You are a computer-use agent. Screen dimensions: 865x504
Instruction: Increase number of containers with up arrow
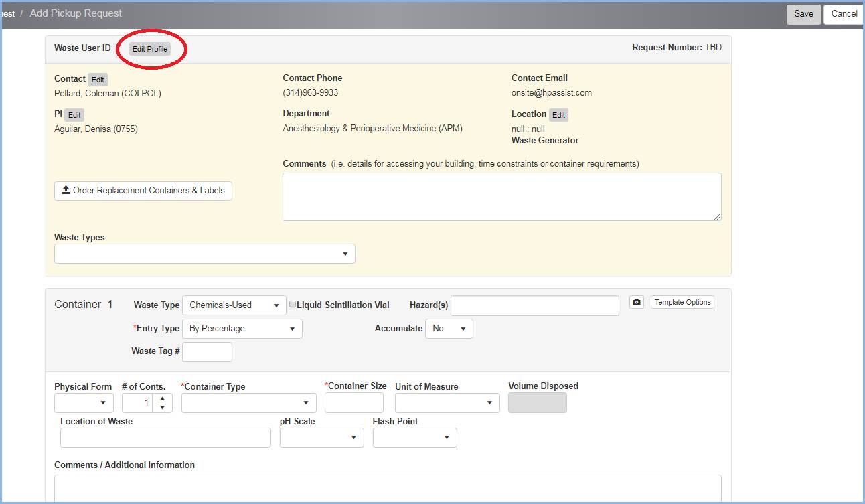162,398
